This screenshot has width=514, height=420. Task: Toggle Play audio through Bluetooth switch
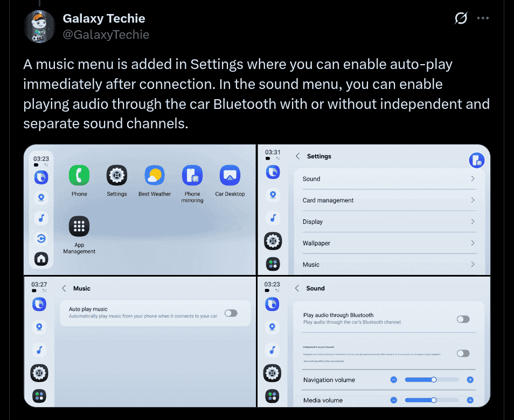pyautogui.click(x=463, y=319)
